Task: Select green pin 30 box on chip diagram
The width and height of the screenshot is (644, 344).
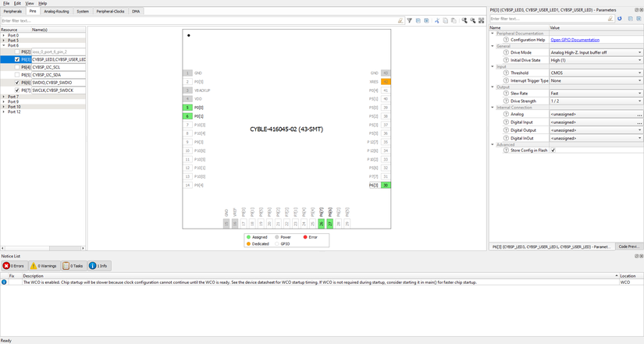Action: click(x=386, y=185)
